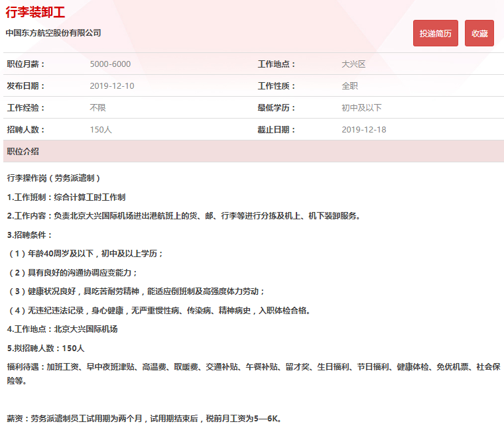This screenshot has height=428, width=504.
Task: Click work location value 大兴区
Action: point(353,64)
